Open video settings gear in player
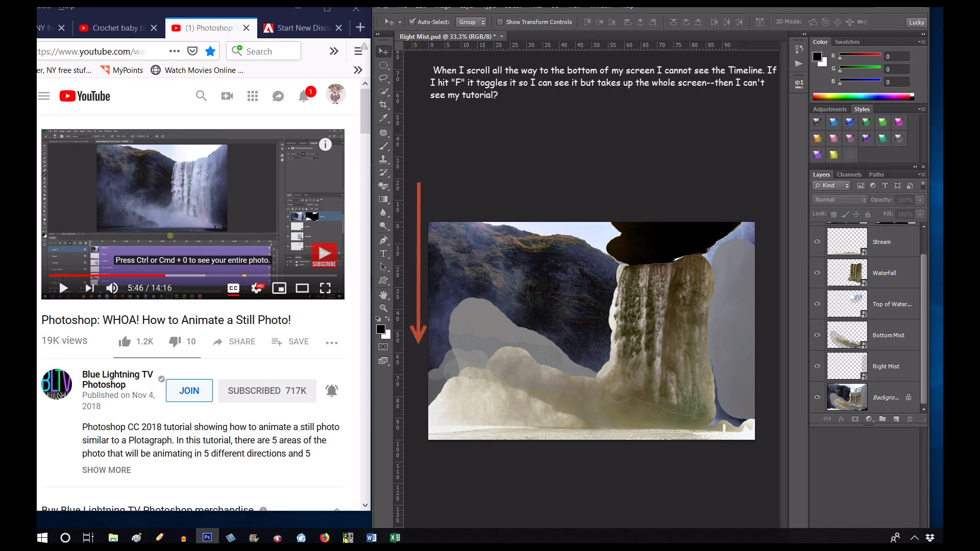The image size is (980, 551). [x=257, y=288]
